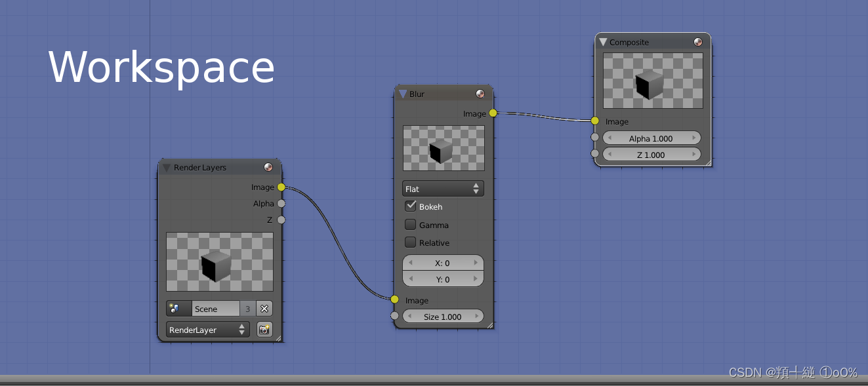
Task: Decrease the Size 1.000 left arrow
Action: [x=410, y=317]
